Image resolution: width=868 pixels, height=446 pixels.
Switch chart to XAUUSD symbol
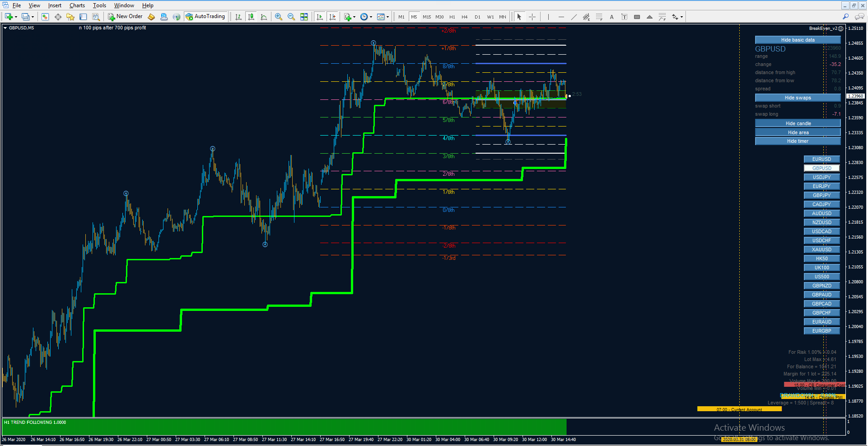pyautogui.click(x=821, y=249)
